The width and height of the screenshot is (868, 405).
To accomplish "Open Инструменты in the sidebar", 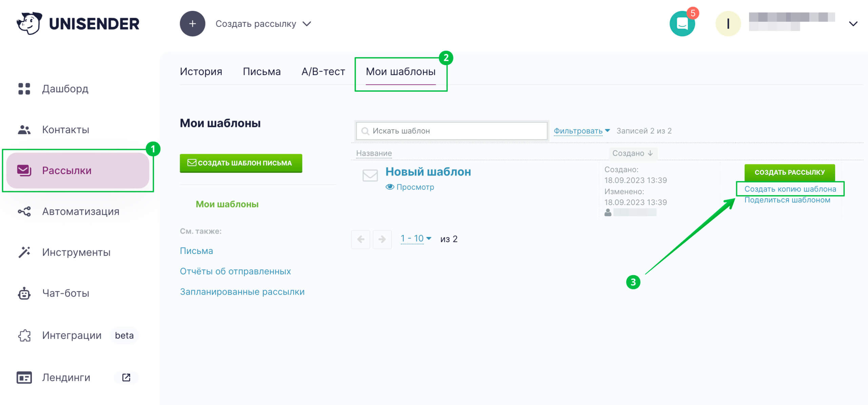I will [x=76, y=252].
